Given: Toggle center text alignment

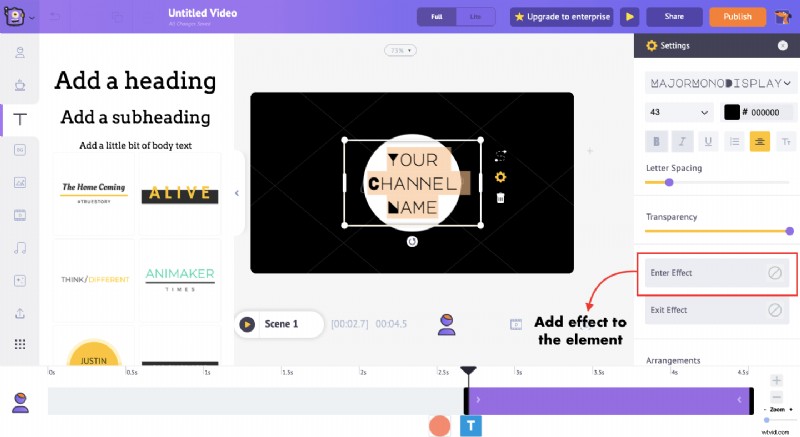Looking at the screenshot, I should coord(760,142).
